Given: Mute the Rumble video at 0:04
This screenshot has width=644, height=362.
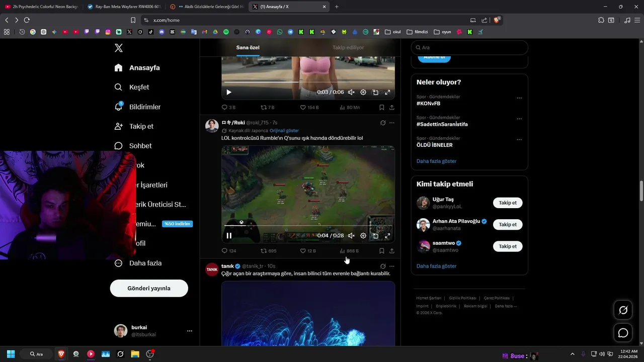Looking at the screenshot, I should click(x=351, y=235).
